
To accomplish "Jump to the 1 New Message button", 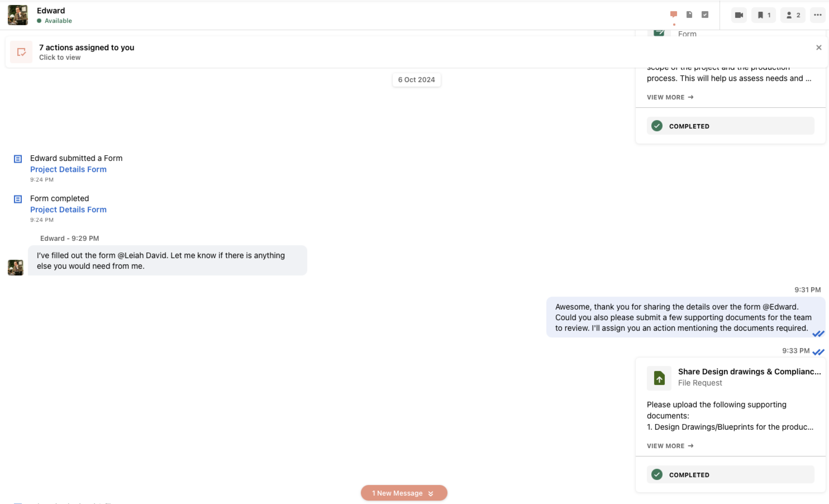I will pos(404,493).
